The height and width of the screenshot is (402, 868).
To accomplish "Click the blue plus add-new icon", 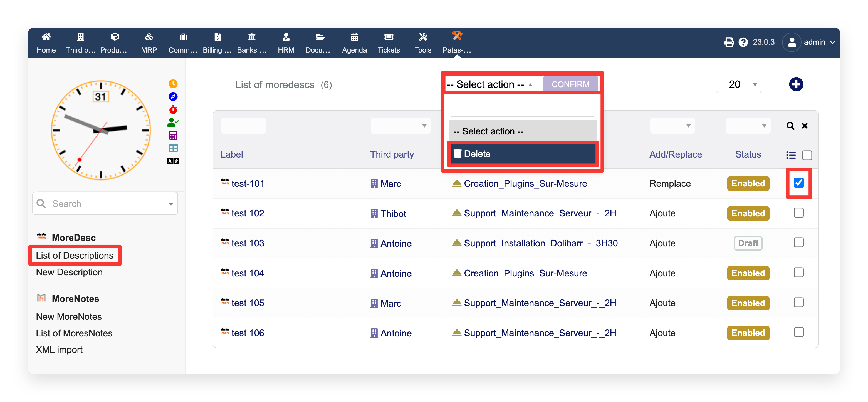I will coord(796,84).
